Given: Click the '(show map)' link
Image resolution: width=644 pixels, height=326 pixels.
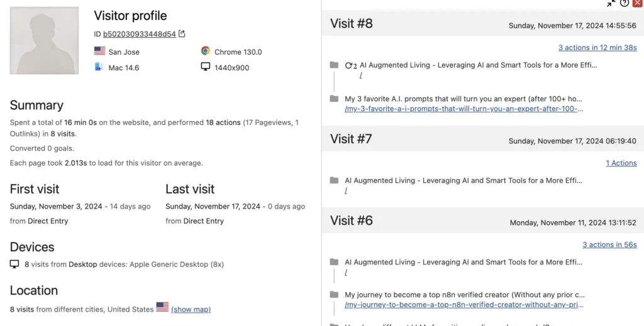Looking at the screenshot, I should point(191,310).
